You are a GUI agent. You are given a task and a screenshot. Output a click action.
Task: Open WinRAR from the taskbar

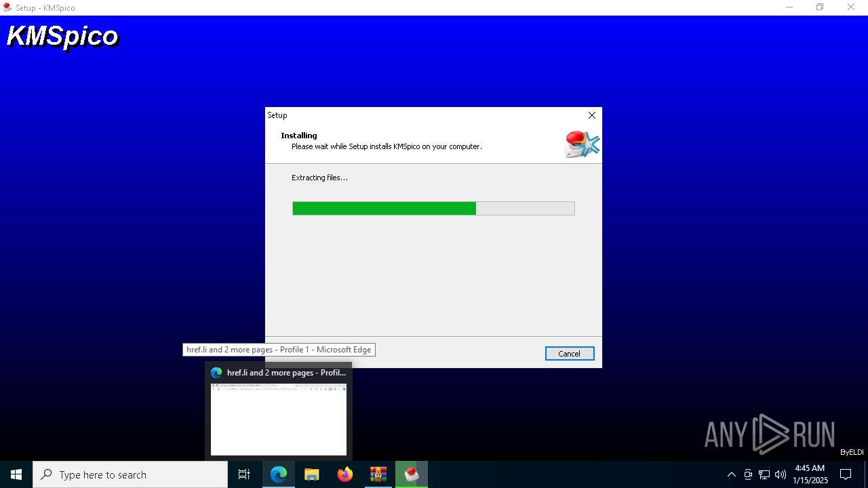(378, 474)
